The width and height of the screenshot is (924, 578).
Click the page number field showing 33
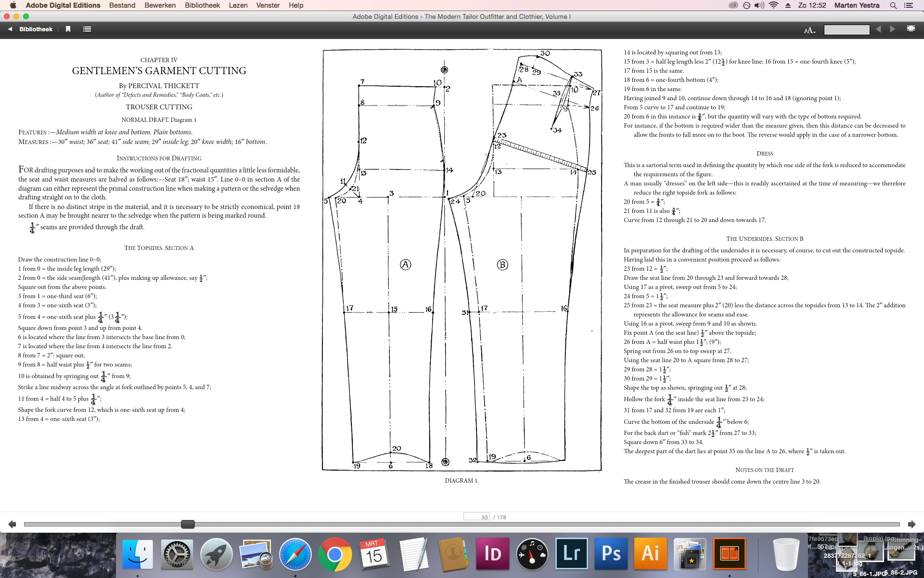point(476,517)
